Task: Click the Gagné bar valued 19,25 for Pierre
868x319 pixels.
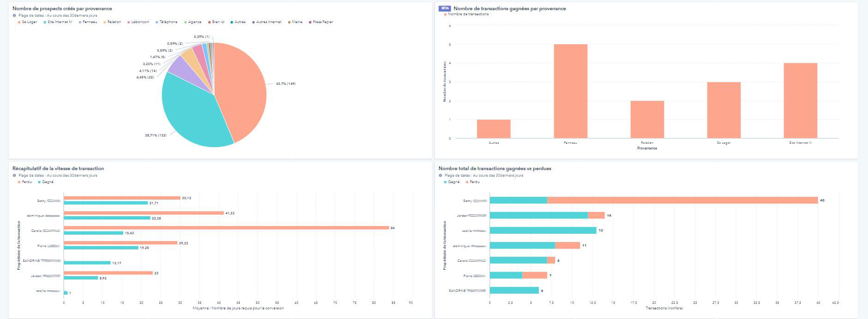Action: point(101,248)
